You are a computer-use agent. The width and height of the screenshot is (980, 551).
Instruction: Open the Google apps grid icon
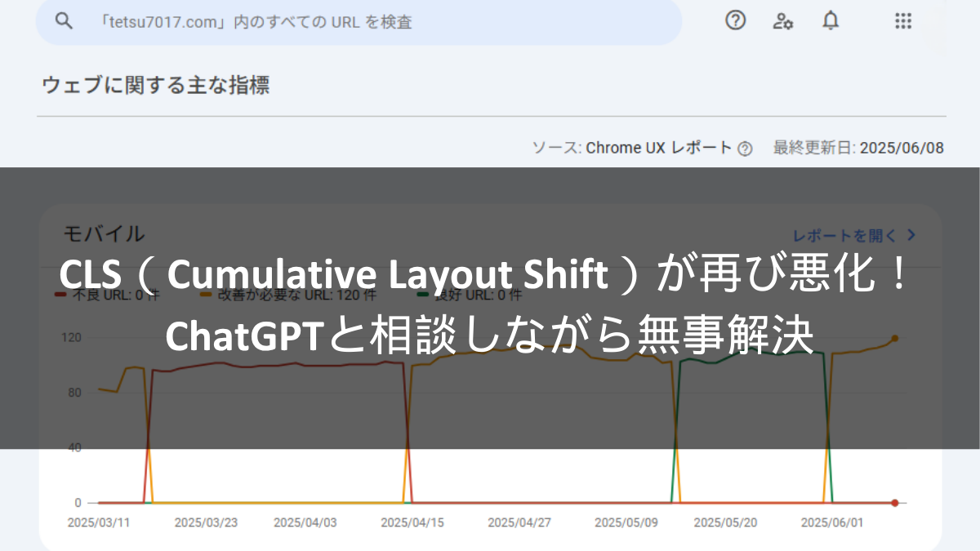coord(902,21)
